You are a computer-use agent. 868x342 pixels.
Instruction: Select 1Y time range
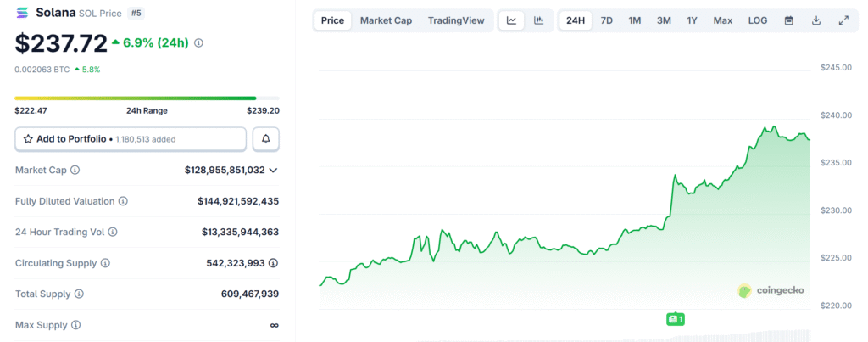(692, 20)
